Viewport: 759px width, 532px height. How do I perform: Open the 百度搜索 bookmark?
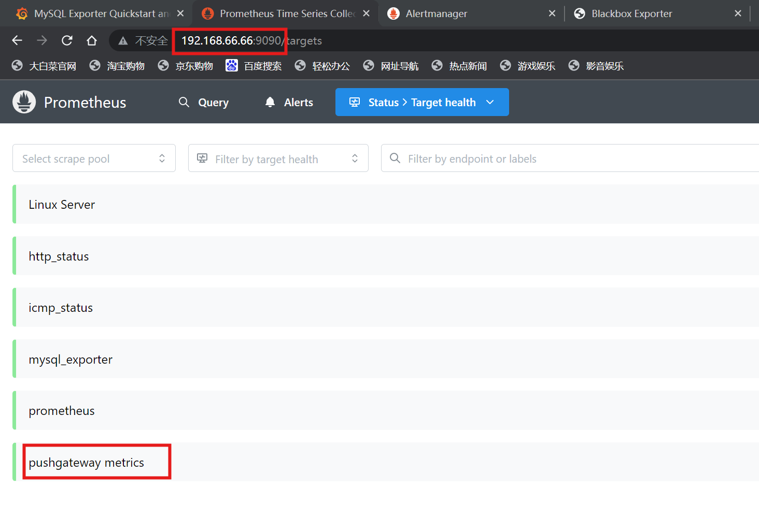tap(254, 66)
